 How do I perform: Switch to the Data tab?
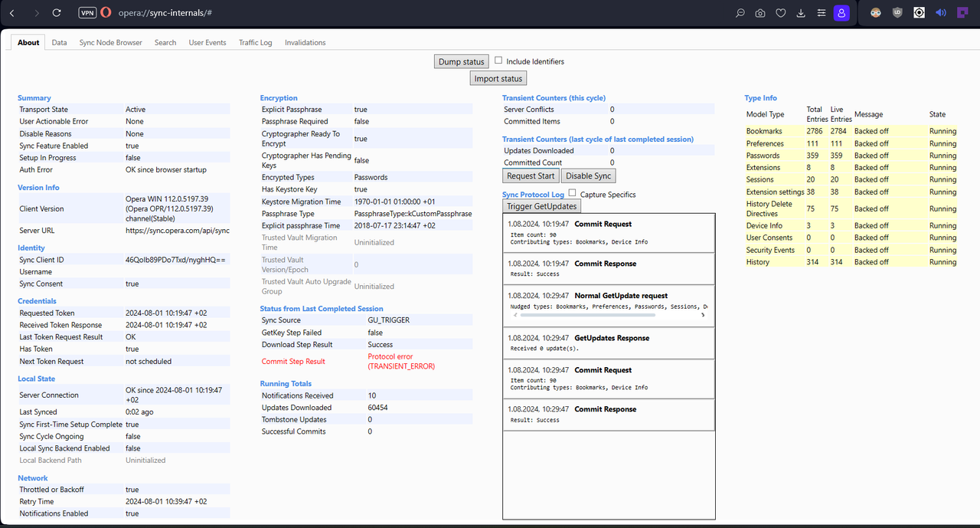59,43
